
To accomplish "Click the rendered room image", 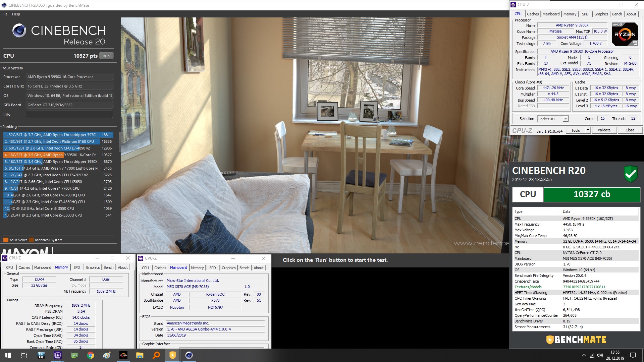I will pos(315,135).
